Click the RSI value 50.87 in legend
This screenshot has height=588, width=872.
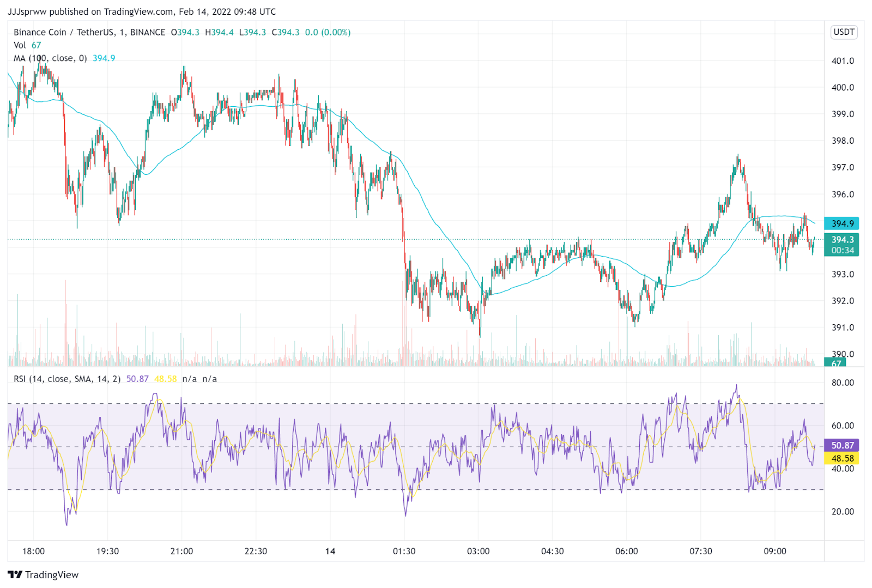pyautogui.click(x=137, y=379)
